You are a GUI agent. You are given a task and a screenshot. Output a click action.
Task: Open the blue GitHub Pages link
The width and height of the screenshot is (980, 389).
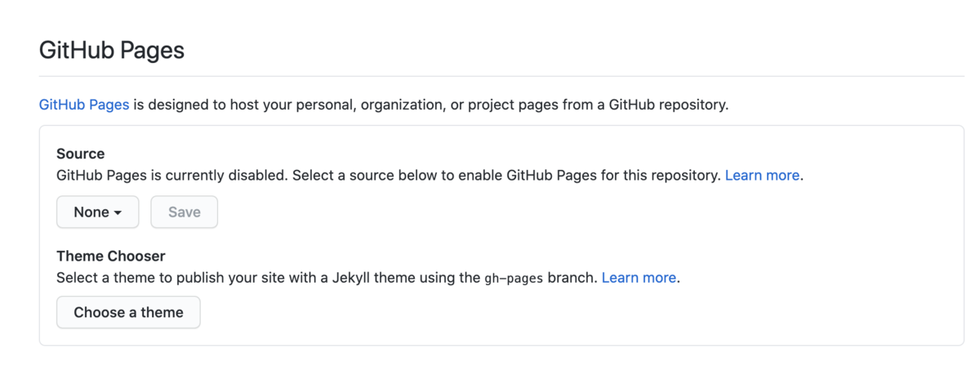(84, 105)
